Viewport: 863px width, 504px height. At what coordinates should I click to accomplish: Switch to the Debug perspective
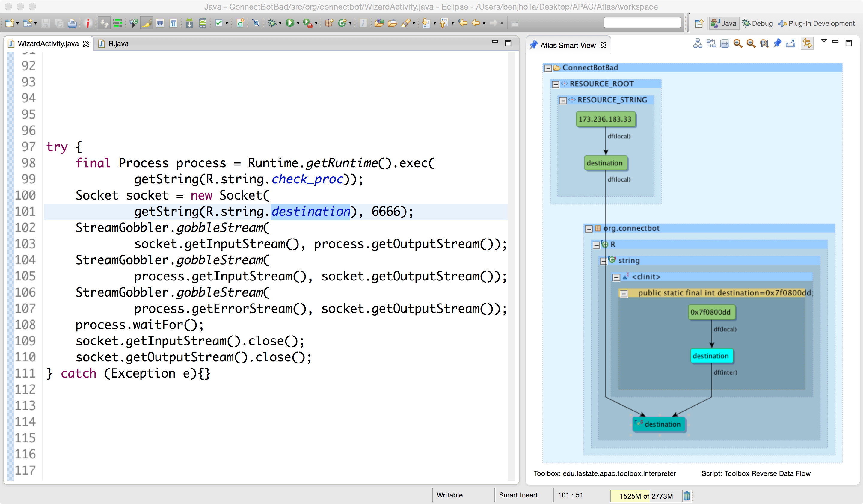(x=758, y=23)
